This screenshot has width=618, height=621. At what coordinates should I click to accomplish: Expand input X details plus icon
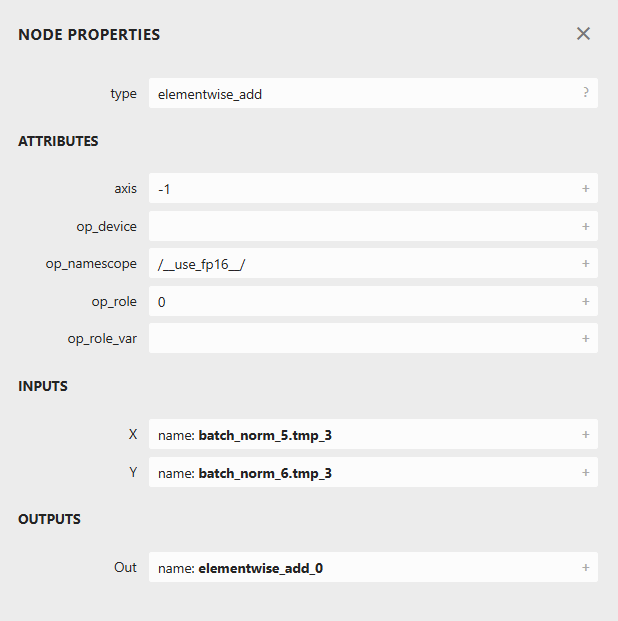(x=585, y=435)
